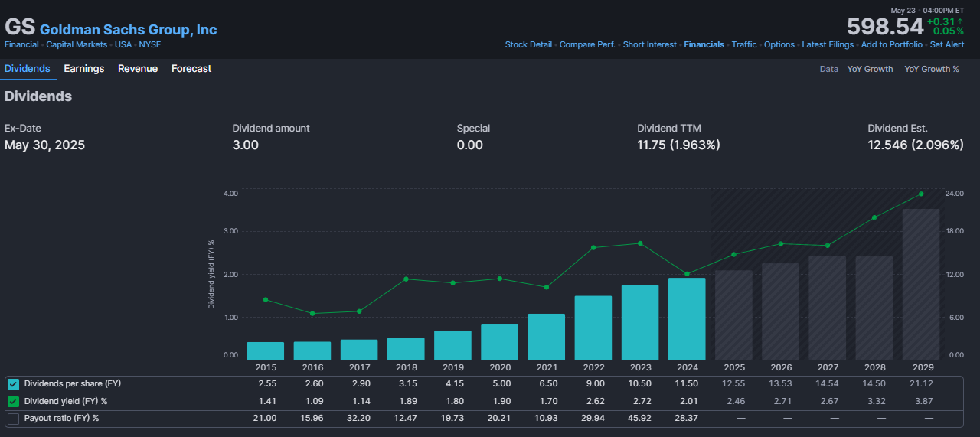Switch to the Dividends tab

[28, 69]
